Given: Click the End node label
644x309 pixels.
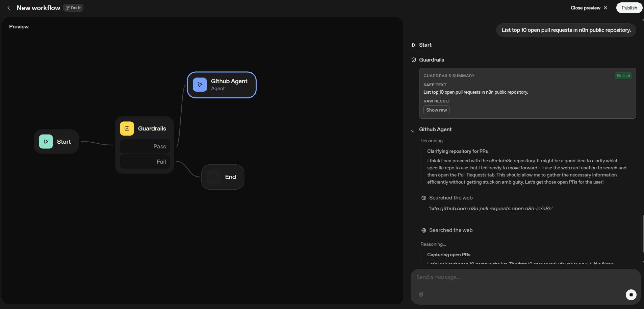Looking at the screenshot, I should pyautogui.click(x=231, y=177).
